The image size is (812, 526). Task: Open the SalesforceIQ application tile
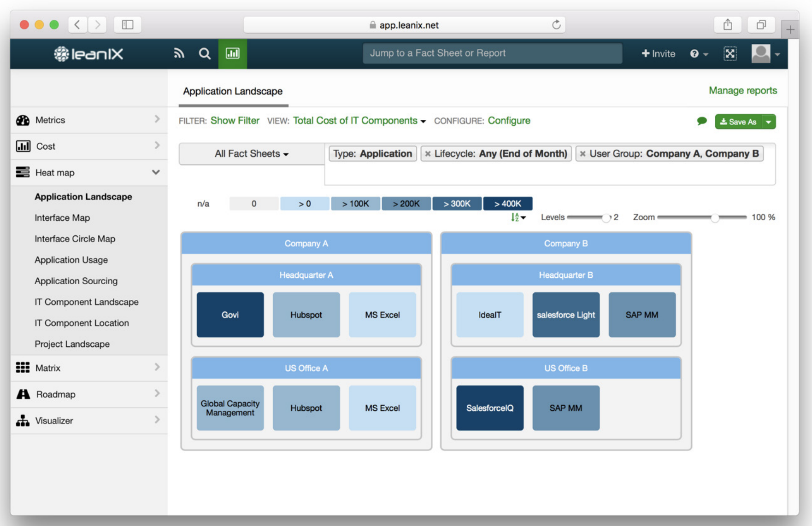point(490,408)
